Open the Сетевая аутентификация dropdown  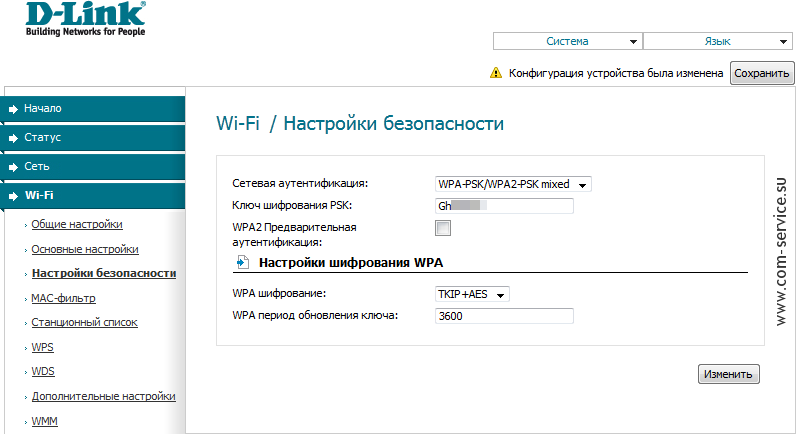pos(513,184)
